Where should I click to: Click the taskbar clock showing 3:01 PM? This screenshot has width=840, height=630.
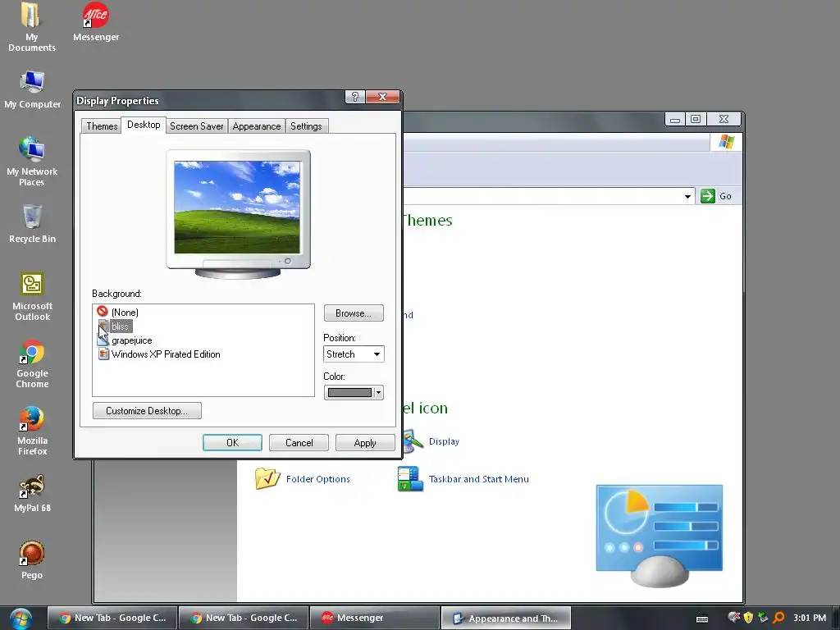(810, 618)
